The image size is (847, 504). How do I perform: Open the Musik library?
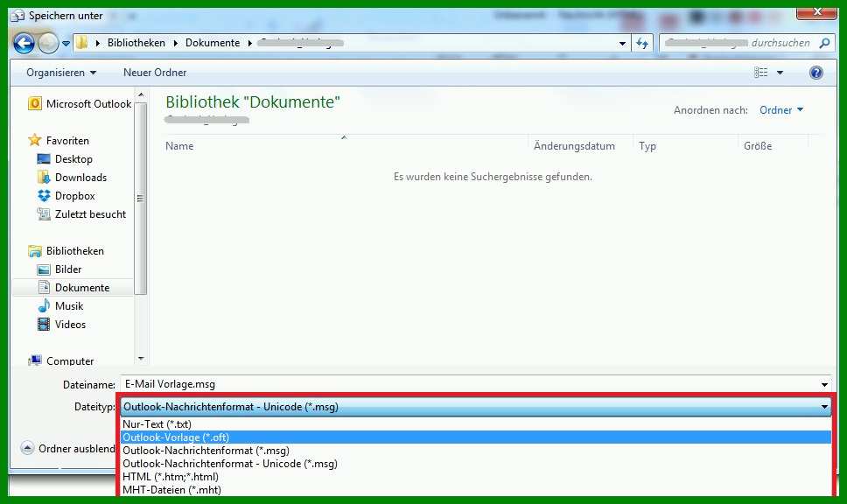(x=68, y=305)
